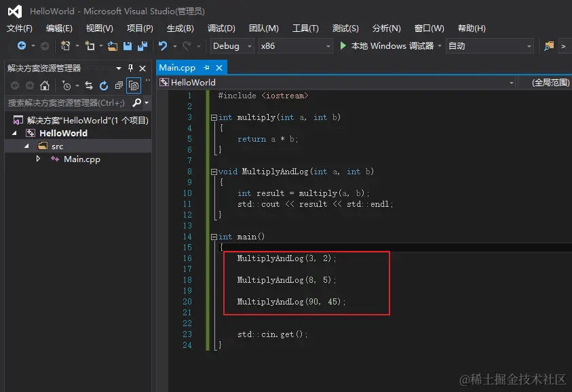The height and width of the screenshot is (392, 572).
Task: Open the (全局范围) scope dropdown
Action: 546,83
